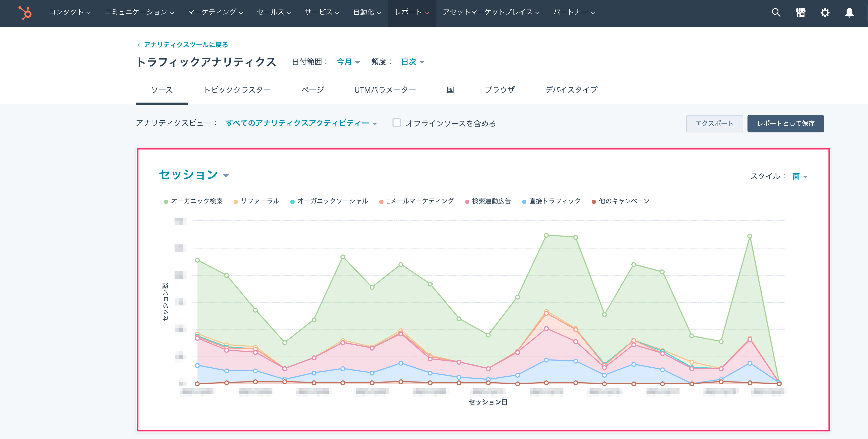Switch to UTMパラメーター tab
The height and width of the screenshot is (439, 868).
385,90
